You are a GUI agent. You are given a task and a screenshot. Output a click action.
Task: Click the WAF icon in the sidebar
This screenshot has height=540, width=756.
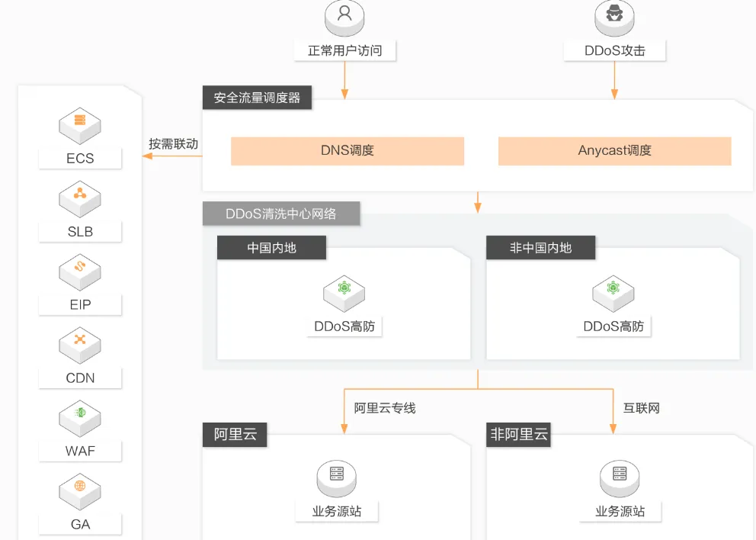click(78, 418)
